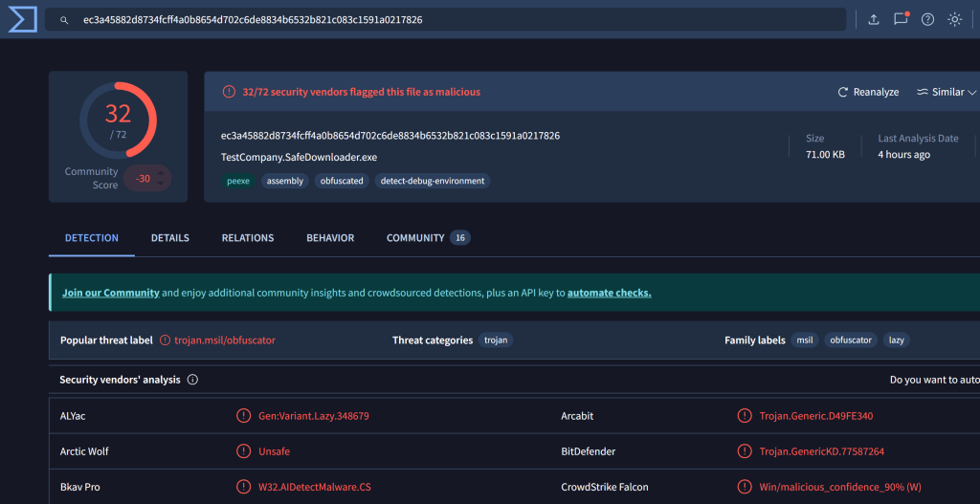
Task: Click the upload file icon
Action: click(x=874, y=19)
